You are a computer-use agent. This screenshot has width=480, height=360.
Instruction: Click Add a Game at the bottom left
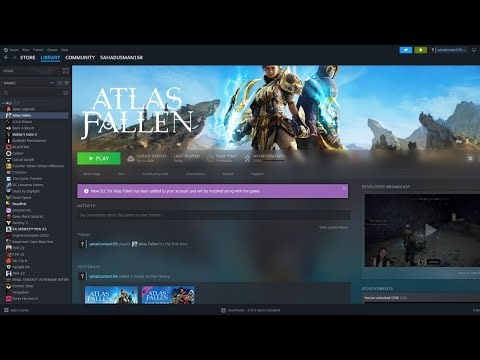click(16, 310)
